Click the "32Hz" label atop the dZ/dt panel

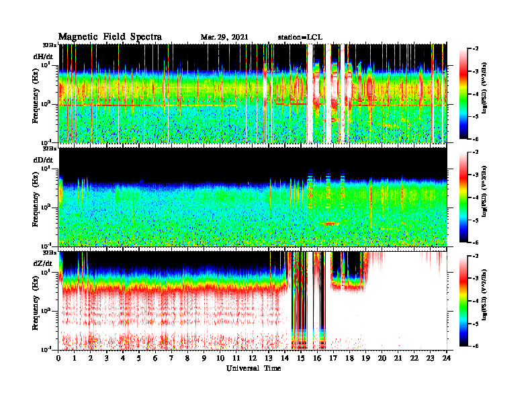click(49, 252)
